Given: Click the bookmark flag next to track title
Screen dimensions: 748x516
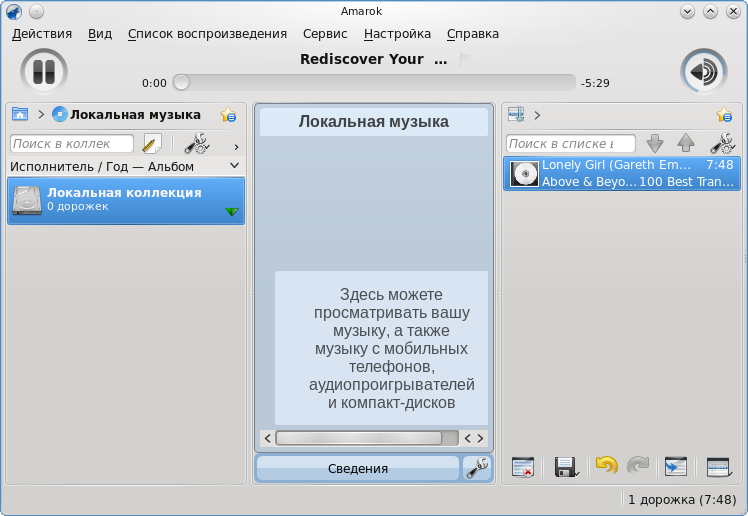Looking at the screenshot, I should pyautogui.click(x=465, y=59).
